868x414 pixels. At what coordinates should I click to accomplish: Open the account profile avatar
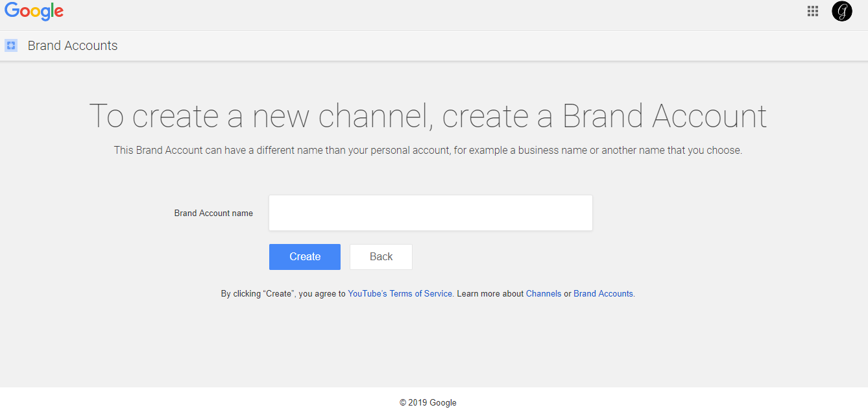pyautogui.click(x=842, y=11)
